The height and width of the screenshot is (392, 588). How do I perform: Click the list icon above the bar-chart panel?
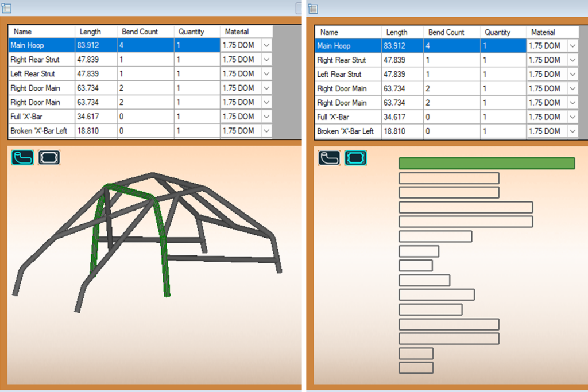pyautogui.click(x=313, y=8)
